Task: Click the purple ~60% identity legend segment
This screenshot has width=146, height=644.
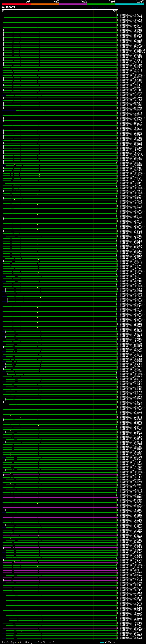Action: [x=73, y=4]
